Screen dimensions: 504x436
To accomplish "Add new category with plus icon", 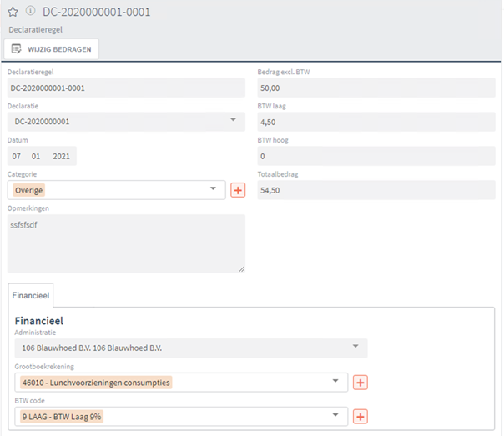I will point(238,190).
